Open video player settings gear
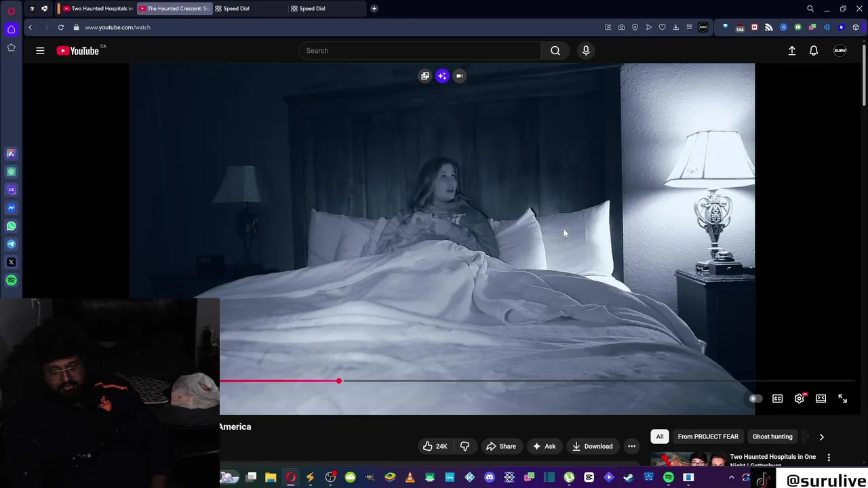868x488 pixels. click(800, 399)
